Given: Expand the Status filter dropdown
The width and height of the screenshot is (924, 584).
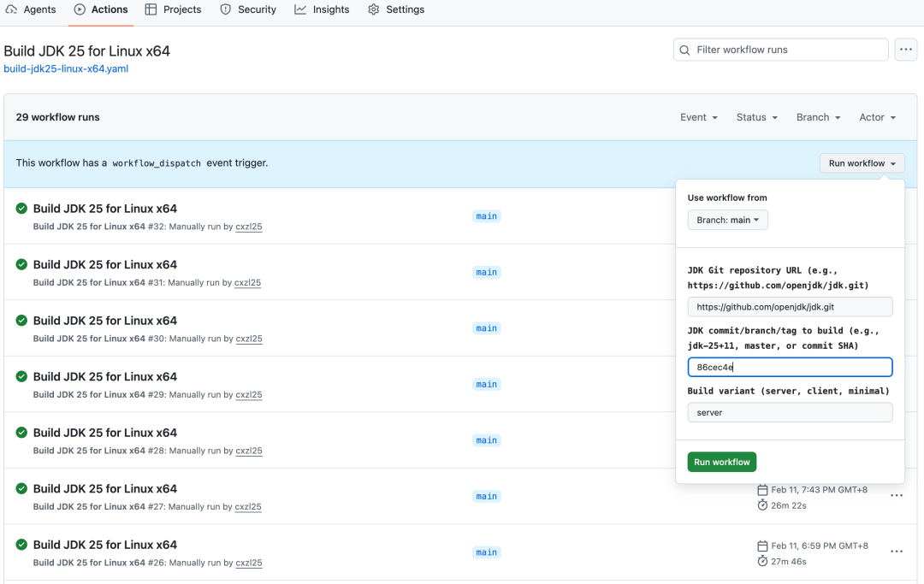Looking at the screenshot, I should tap(757, 117).
